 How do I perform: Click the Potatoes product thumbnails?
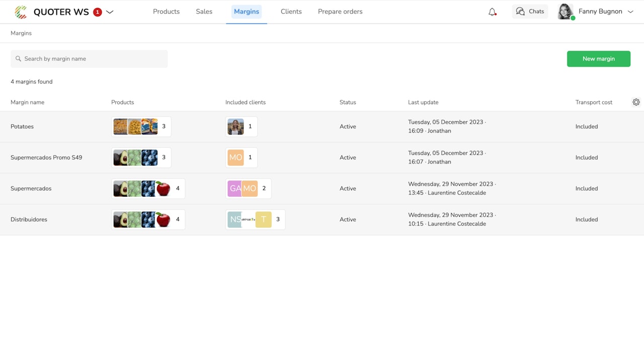pyautogui.click(x=135, y=127)
